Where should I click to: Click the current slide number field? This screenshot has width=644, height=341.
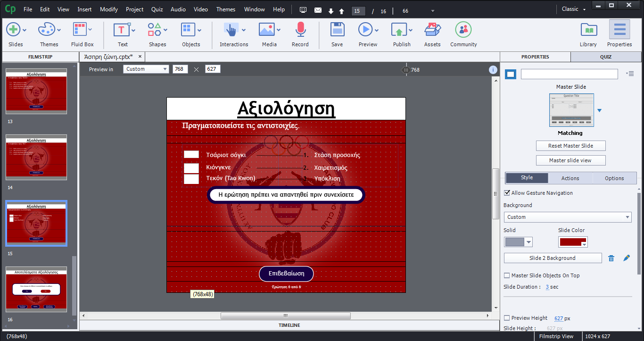click(x=359, y=10)
